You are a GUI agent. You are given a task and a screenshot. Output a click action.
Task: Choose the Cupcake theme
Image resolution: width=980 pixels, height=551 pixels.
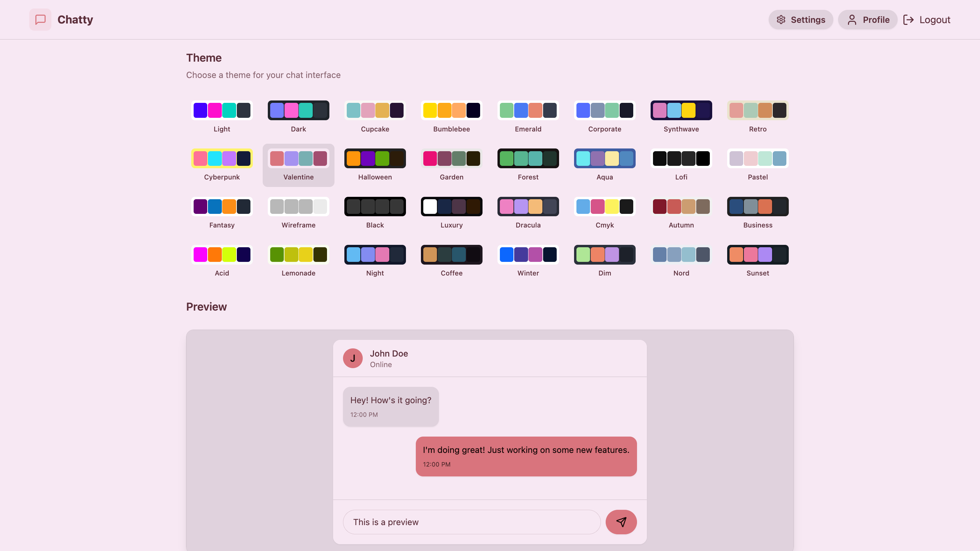point(375,117)
